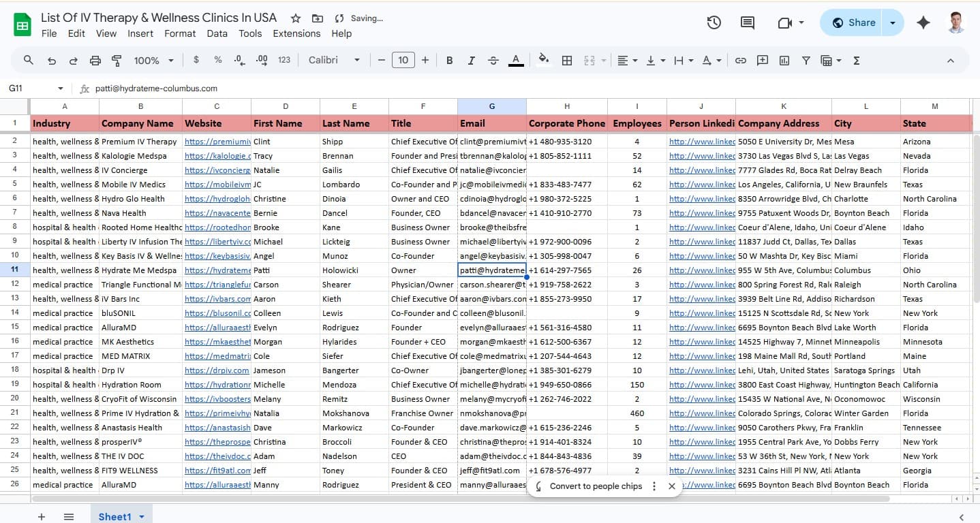
Task: Toggle italic formatting
Action: [x=471, y=61]
